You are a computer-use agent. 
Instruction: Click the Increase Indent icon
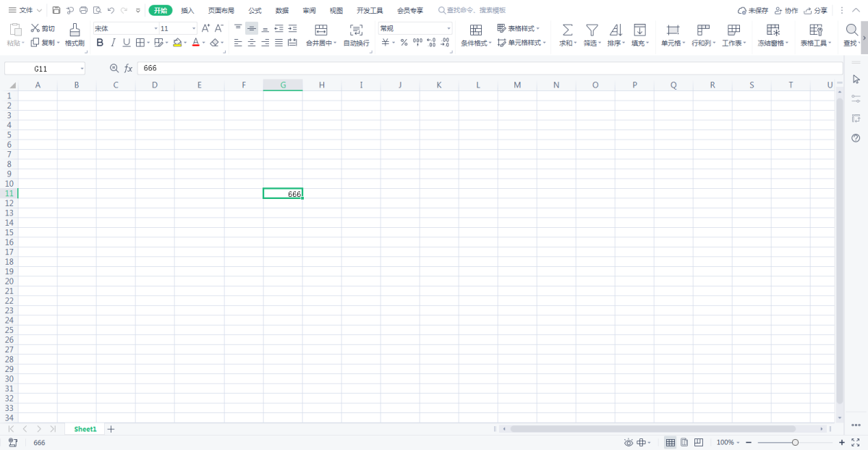click(x=292, y=28)
